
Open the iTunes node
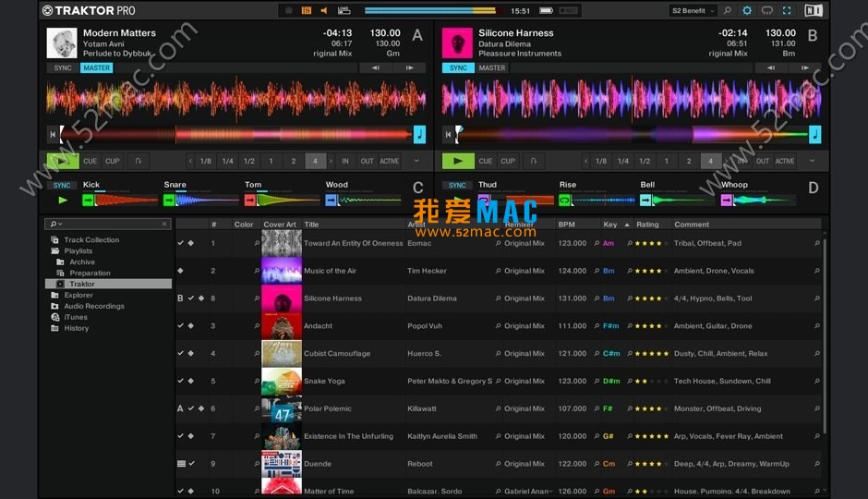click(76, 317)
